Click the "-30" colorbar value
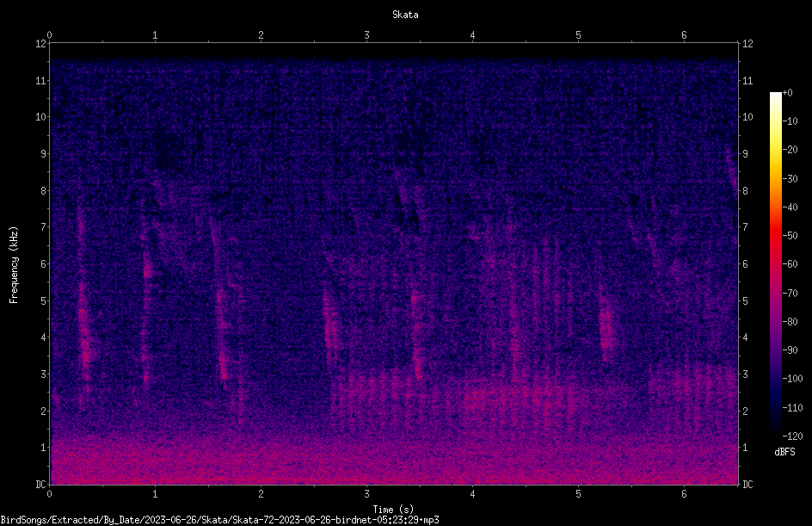812x526 pixels. 790,179
